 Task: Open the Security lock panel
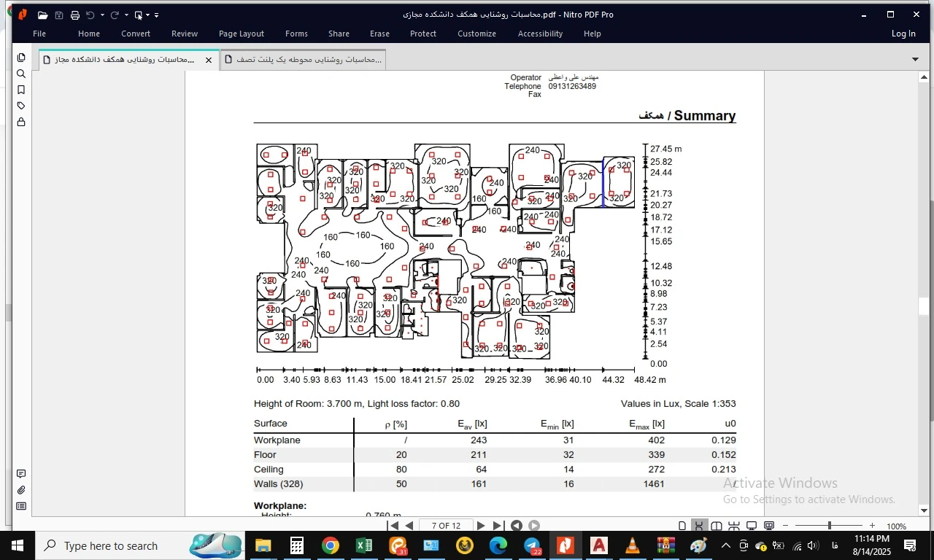(x=21, y=122)
